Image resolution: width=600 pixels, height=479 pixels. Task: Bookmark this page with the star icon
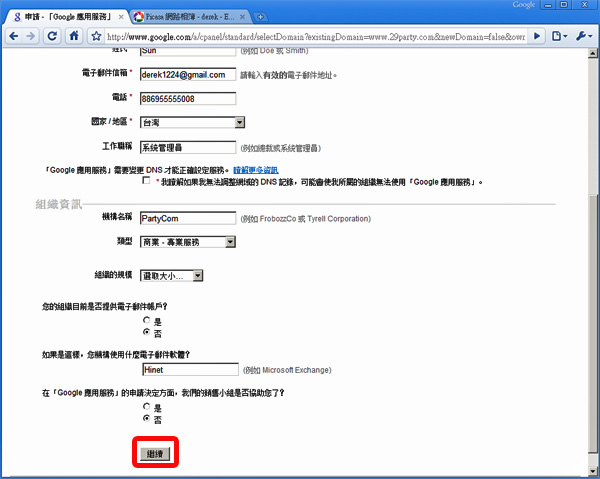[x=96, y=37]
